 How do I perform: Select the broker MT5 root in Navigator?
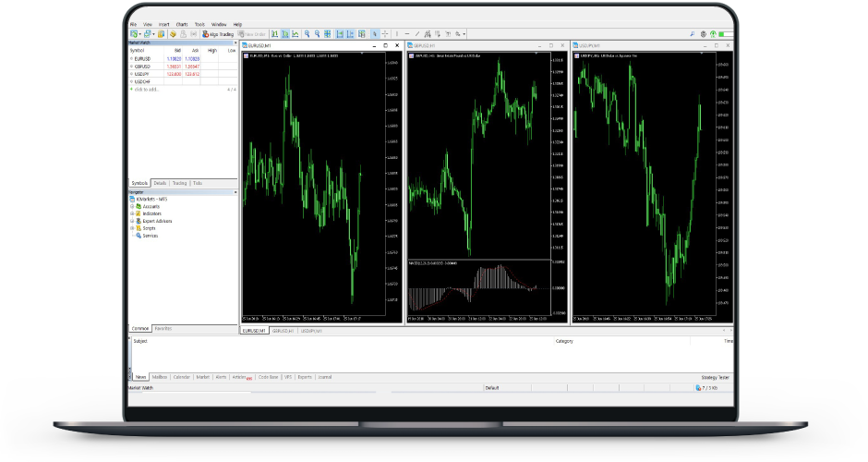coord(149,199)
